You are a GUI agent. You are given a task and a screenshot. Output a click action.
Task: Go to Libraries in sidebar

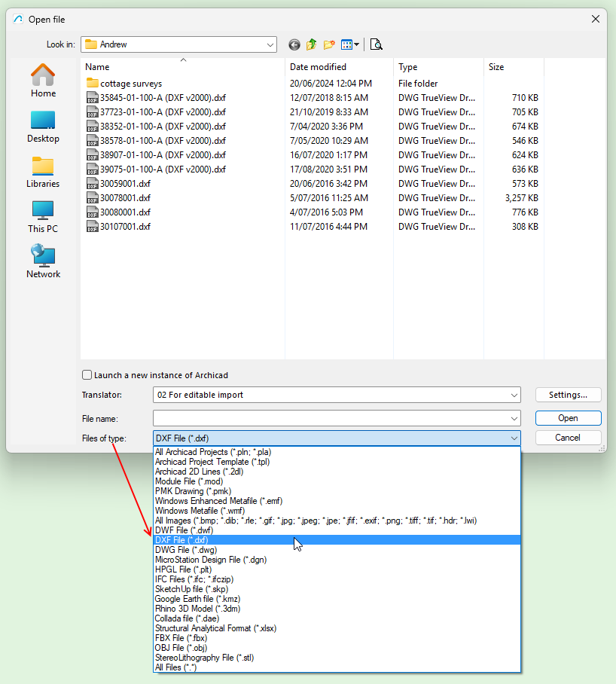point(43,172)
